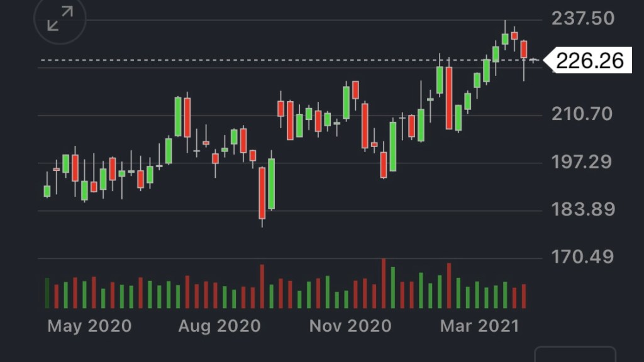Click the tallest red volume bar
This screenshot has height=362, width=644.
[384, 283]
